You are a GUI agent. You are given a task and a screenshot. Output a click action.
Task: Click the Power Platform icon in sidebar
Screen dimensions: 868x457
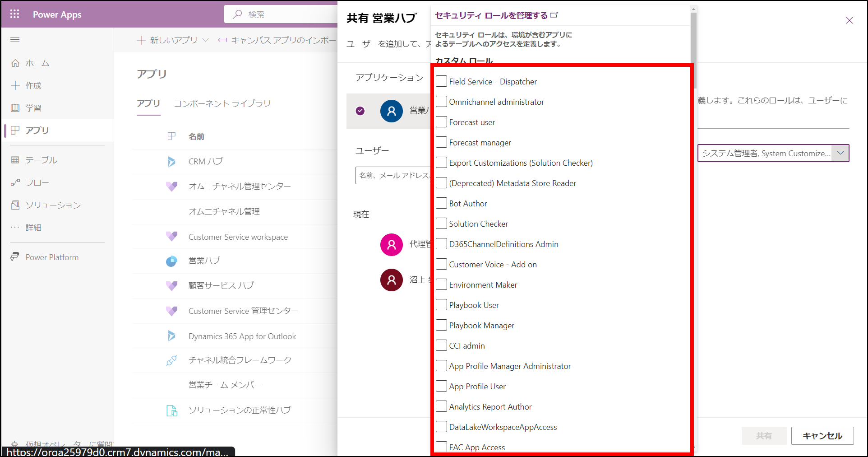(x=15, y=256)
